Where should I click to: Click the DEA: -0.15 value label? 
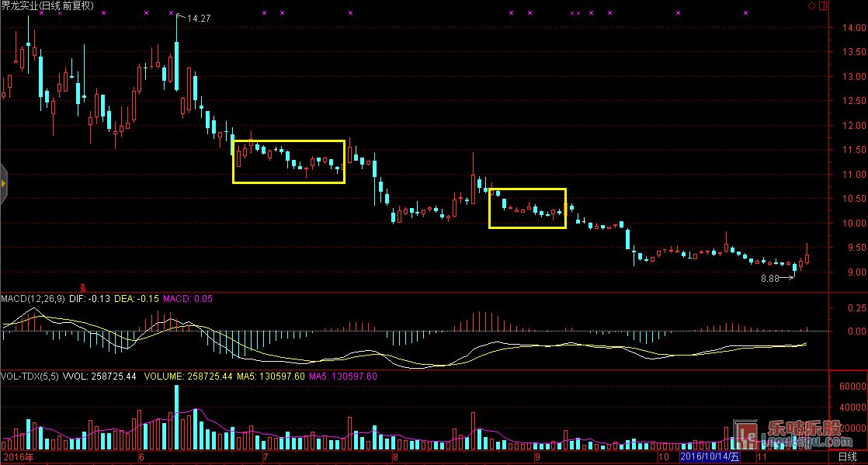pos(137,299)
